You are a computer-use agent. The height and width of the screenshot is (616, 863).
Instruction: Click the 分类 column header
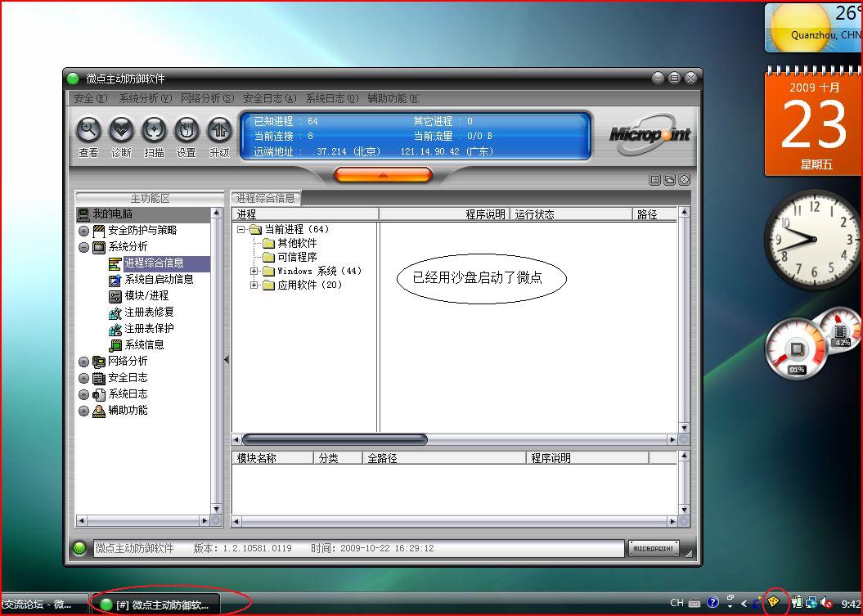[x=339, y=458]
